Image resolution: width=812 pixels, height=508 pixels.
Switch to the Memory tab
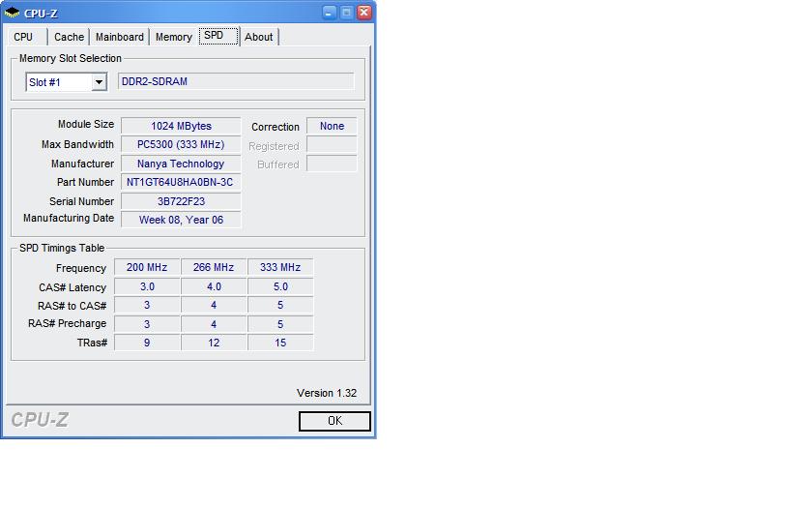(173, 37)
